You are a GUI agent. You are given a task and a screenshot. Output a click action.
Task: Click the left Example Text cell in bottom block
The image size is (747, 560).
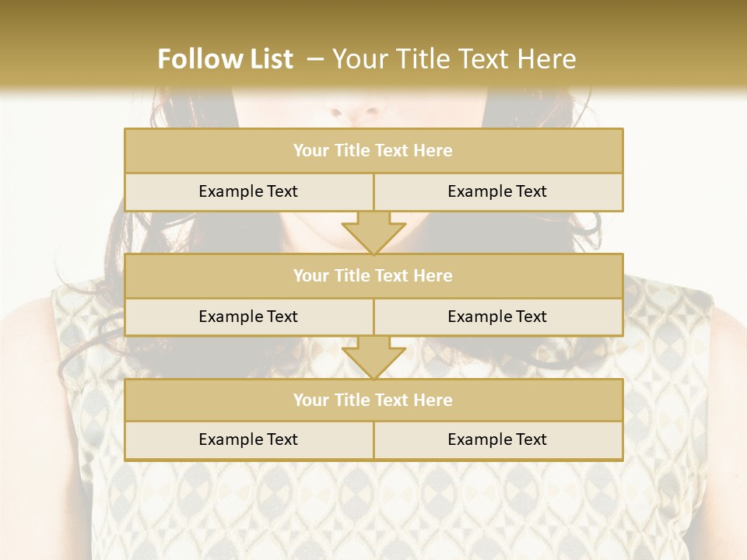(x=249, y=440)
